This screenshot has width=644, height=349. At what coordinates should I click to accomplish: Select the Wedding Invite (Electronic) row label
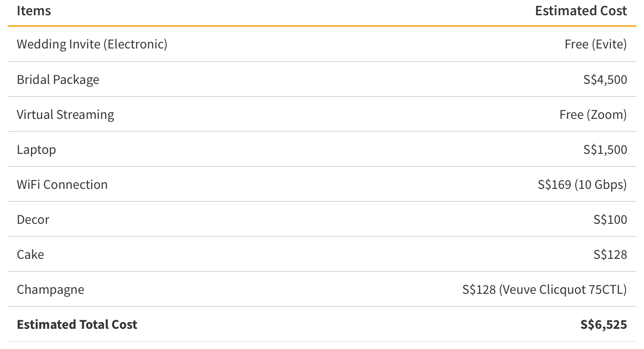[92, 44]
